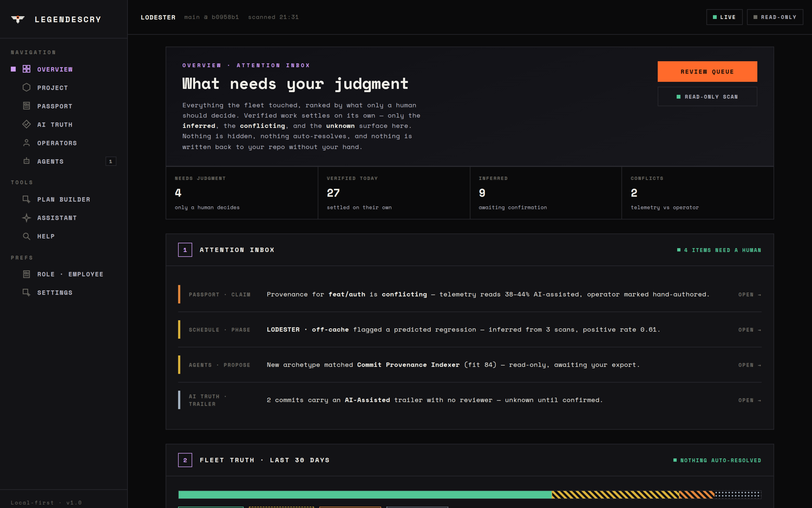Click the green verified segment of fleet bar
Screen dimensions: 812x508
click(365, 494)
